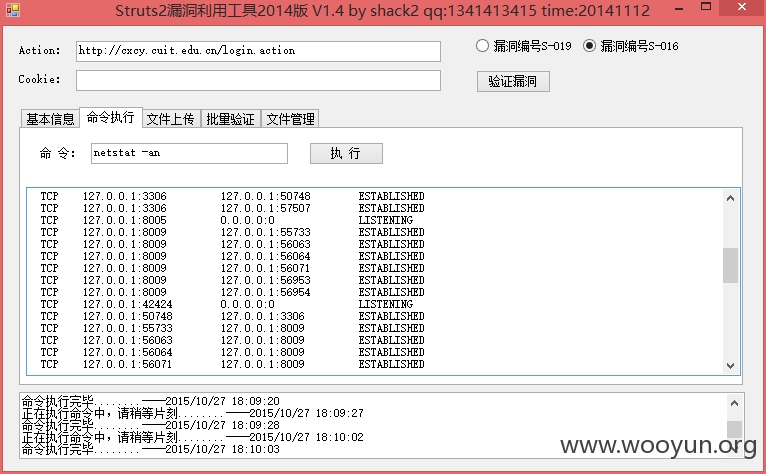This screenshot has height=474, width=766.
Task: Click the row with 127.0.0.1:42424 LISTENING
Action: coord(227,304)
